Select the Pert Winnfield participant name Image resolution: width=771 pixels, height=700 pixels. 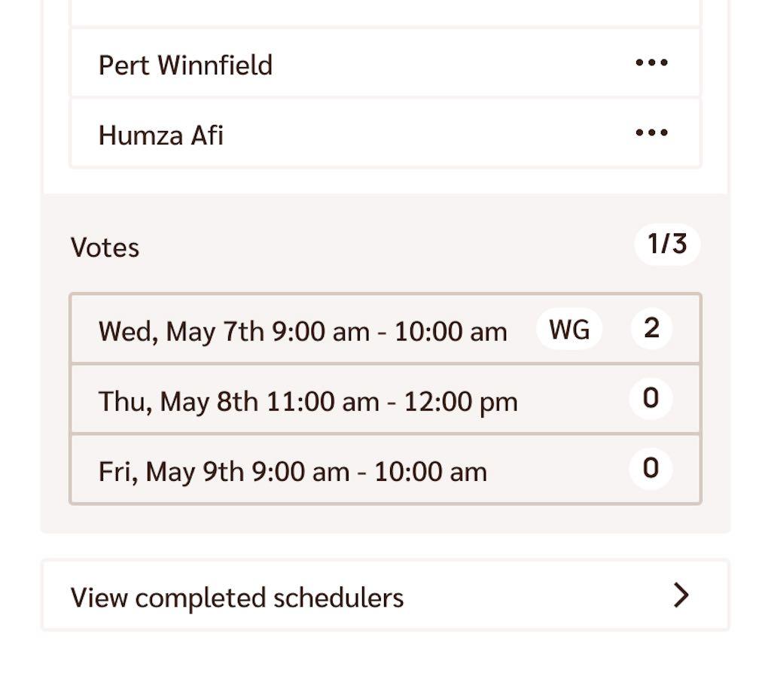point(185,65)
